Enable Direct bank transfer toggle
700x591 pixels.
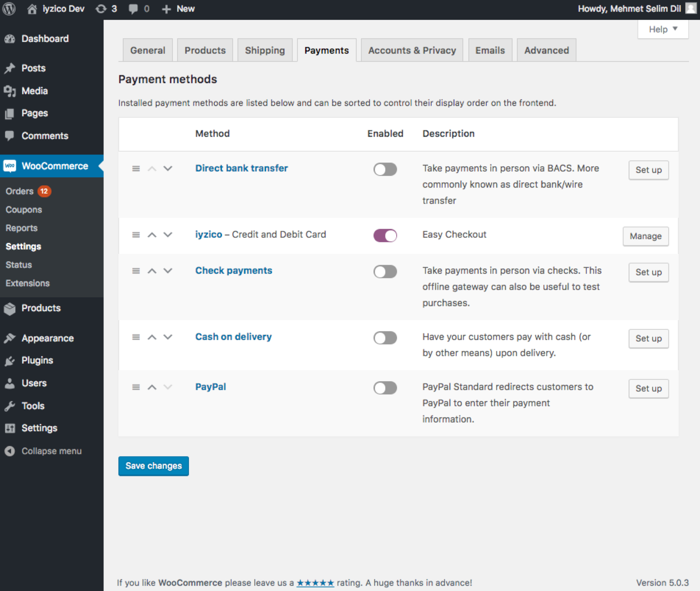(x=385, y=169)
